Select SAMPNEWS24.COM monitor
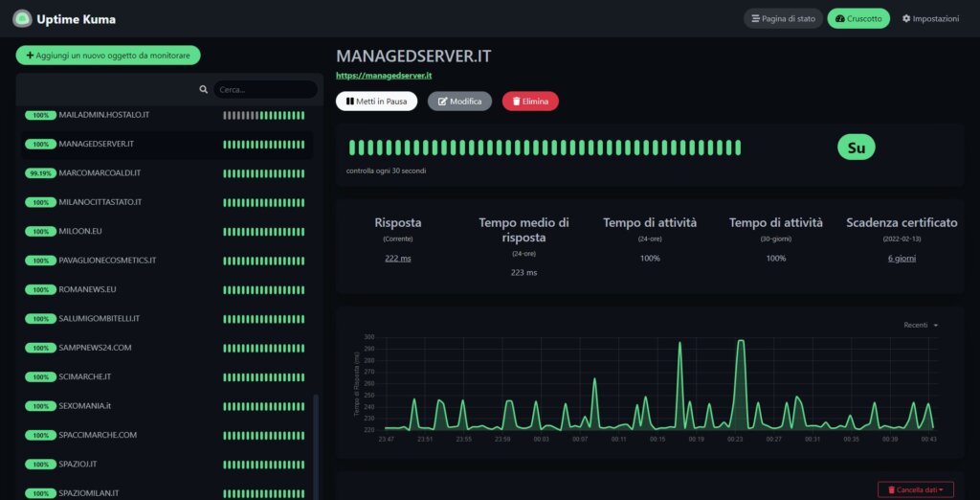 (167, 348)
